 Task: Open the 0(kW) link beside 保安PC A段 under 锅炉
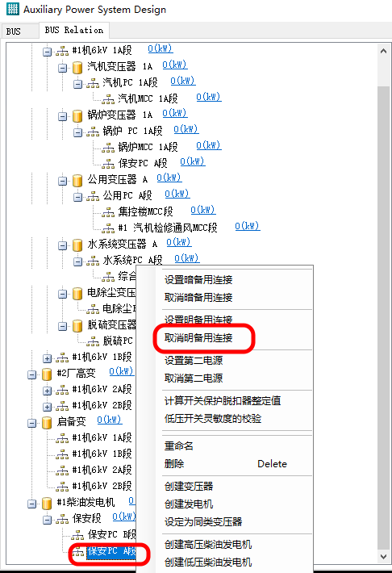pyautogui.click(x=193, y=161)
